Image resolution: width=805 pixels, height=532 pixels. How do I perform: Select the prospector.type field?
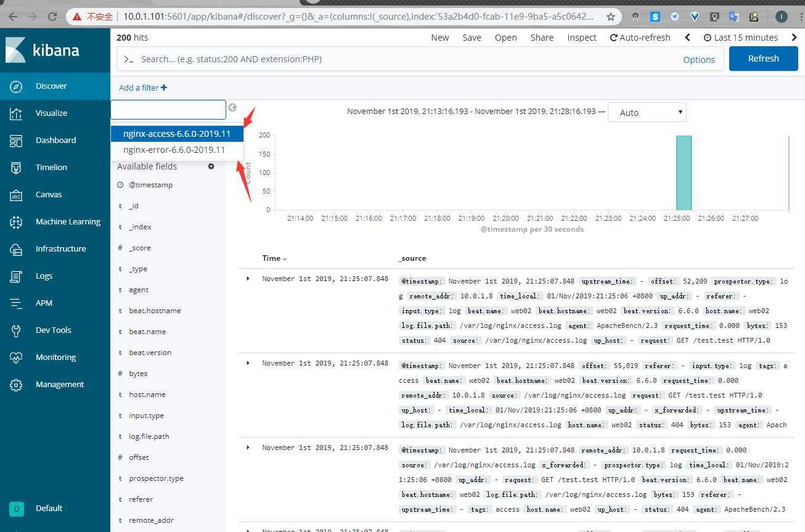(x=156, y=478)
